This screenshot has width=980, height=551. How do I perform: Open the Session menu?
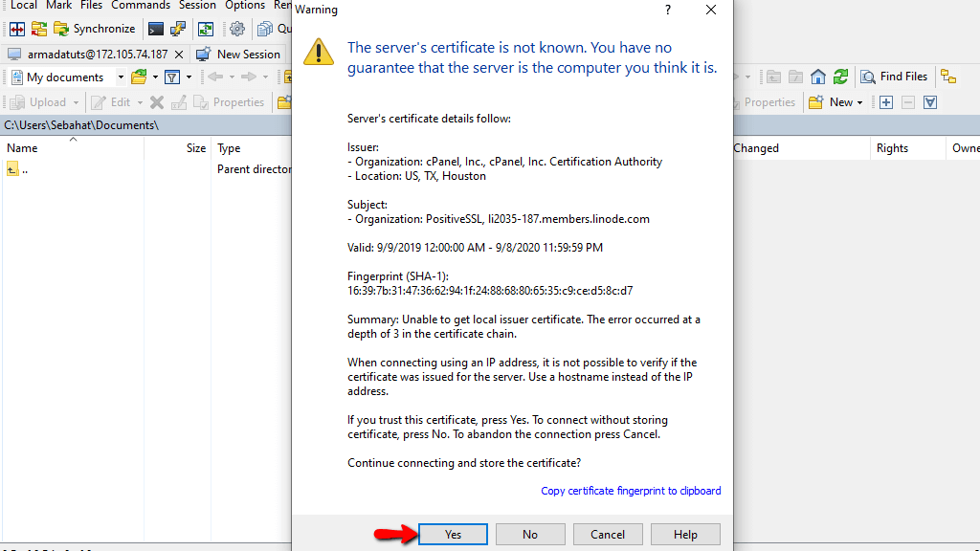point(197,6)
